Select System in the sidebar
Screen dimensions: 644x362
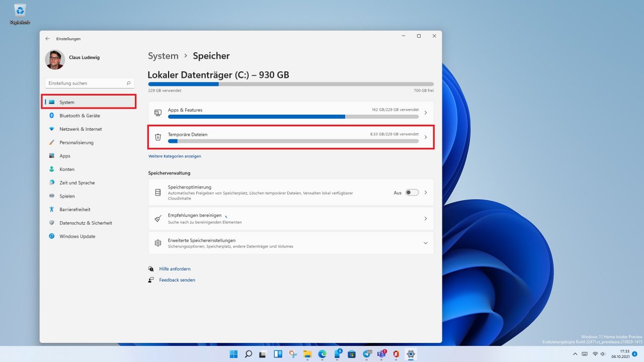coord(89,102)
